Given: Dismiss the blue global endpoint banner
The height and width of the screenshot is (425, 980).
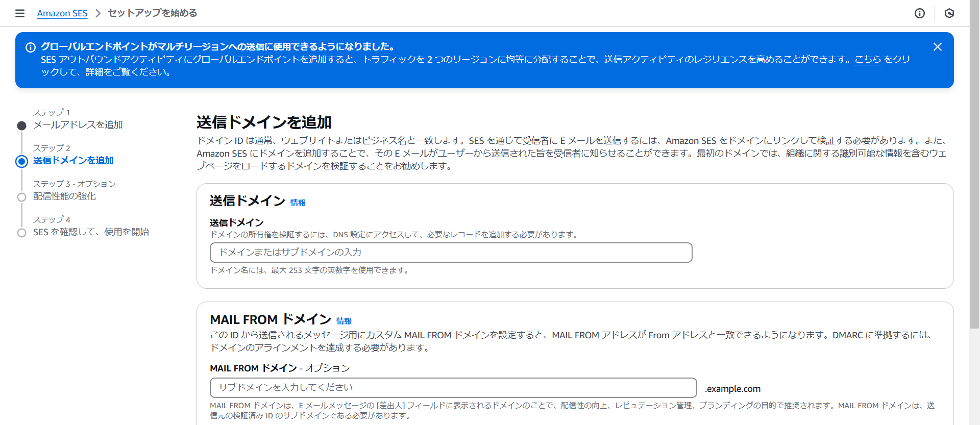Looking at the screenshot, I should [x=937, y=47].
